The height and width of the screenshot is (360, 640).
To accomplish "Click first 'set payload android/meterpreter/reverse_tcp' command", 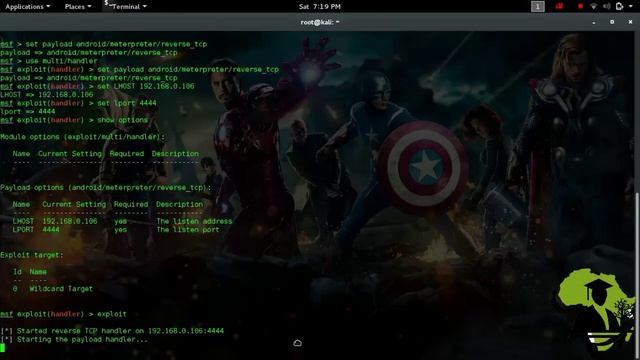I will pos(116,44).
